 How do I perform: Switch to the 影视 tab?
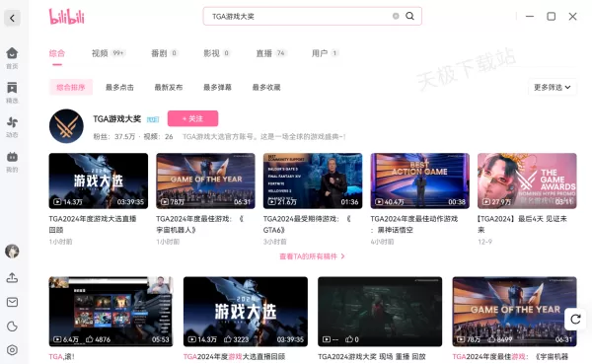click(216, 53)
